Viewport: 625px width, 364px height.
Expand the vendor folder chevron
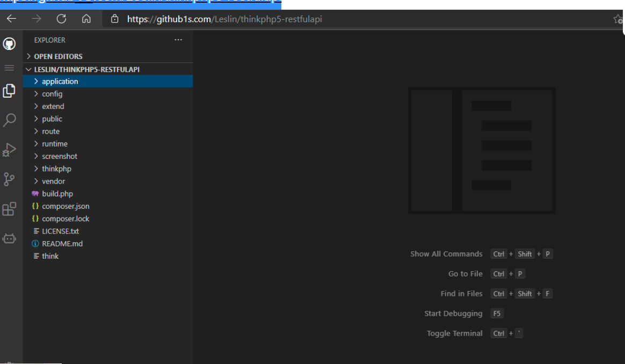coord(36,181)
